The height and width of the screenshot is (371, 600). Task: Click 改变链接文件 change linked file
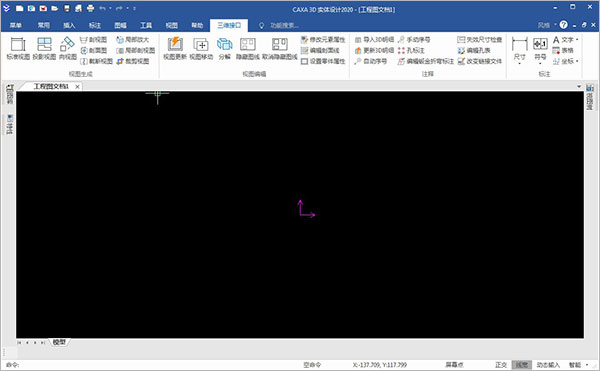pyautogui.click(x=479, y=61)
